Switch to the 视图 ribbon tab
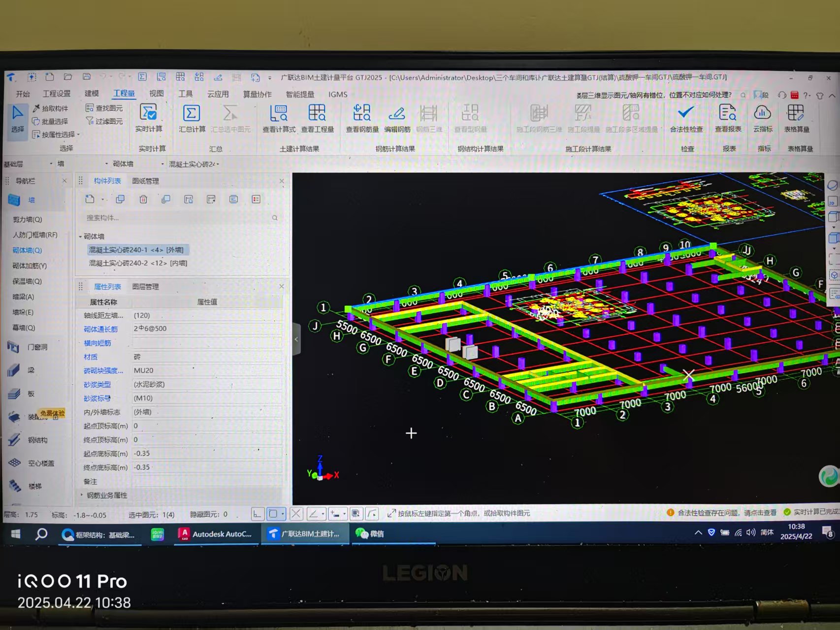This screenshot has width=840, height=630. click(x=157, y=94)
